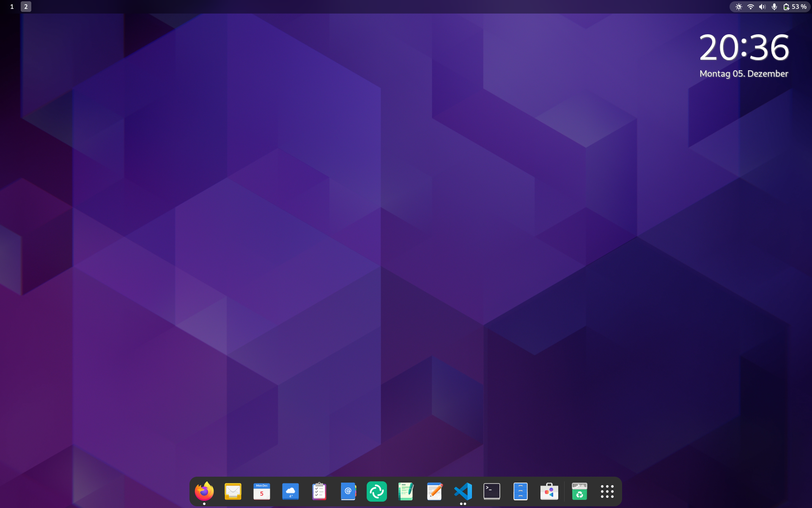This screenshot has width=812, height=508.
Task: Open the clipboard to-do list app
Action: [x=319, y=491]
